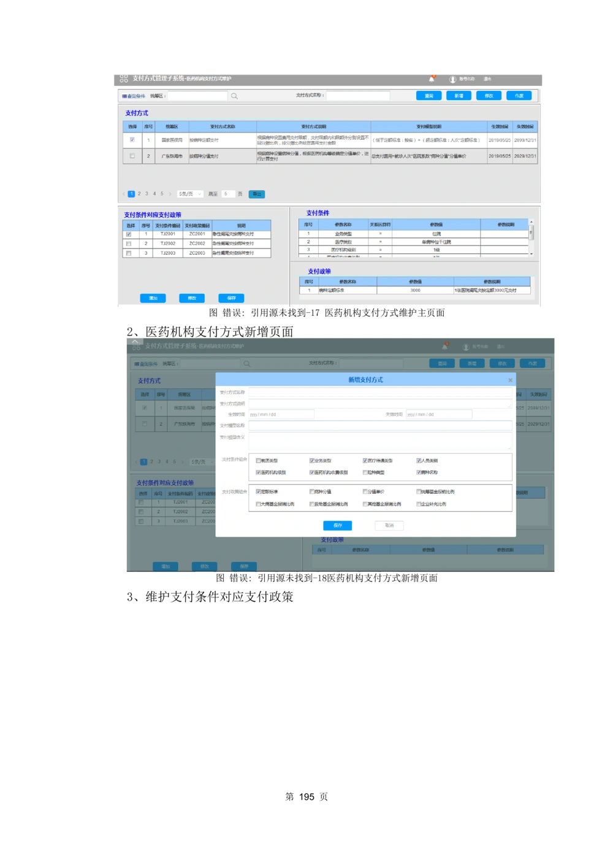613x868 pixels.
Task: Click the 取消 button in the dialog
Action: [389, 526]
